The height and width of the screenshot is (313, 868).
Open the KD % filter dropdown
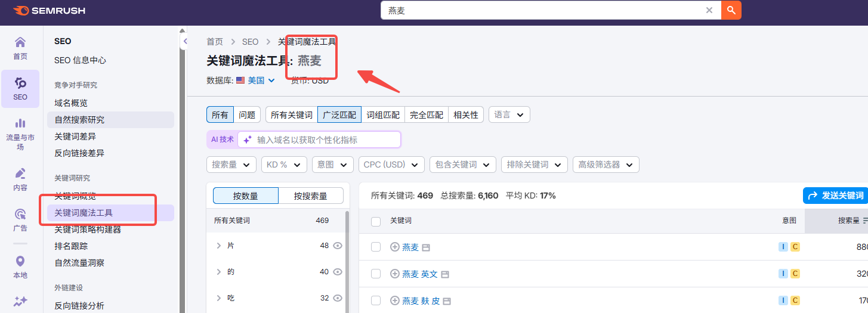click(x=285, y=165)
